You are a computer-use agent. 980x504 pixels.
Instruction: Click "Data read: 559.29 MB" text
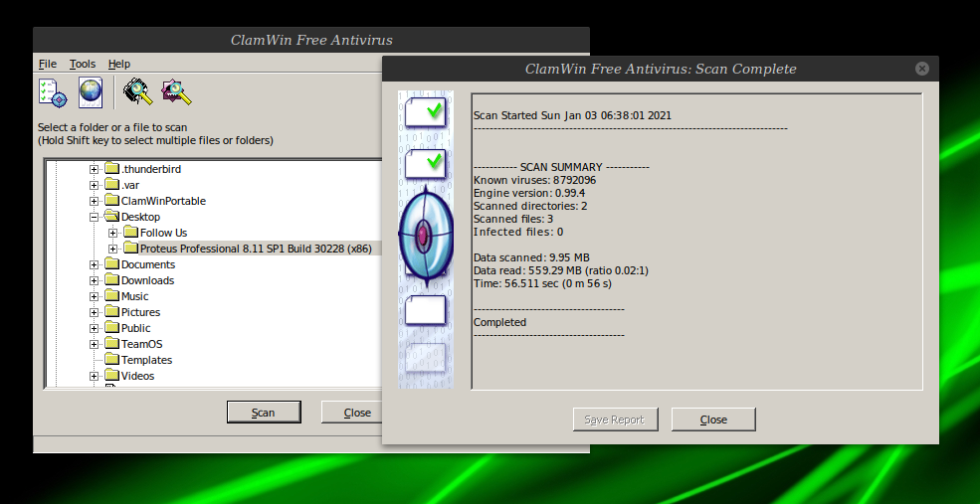560,270
